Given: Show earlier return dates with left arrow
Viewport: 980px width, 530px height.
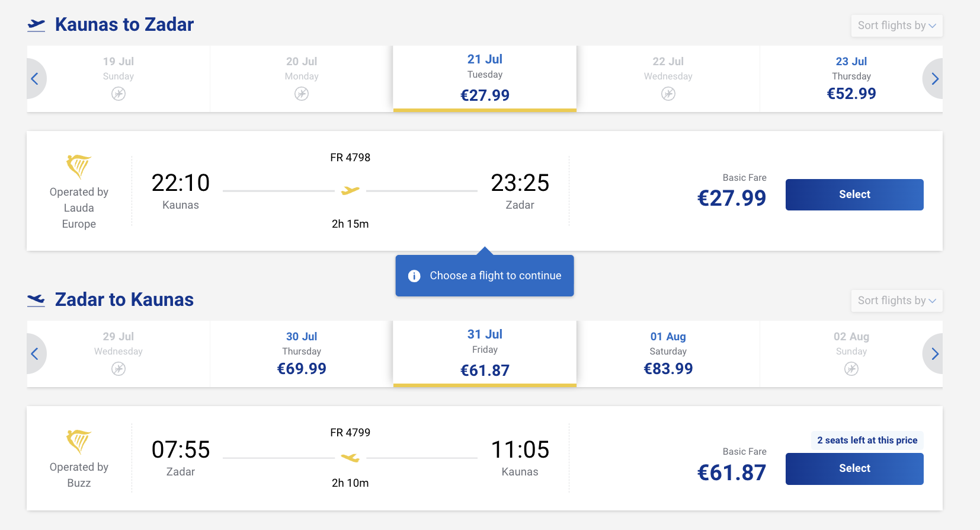Looking at the screenshot, I should point(35,354).
